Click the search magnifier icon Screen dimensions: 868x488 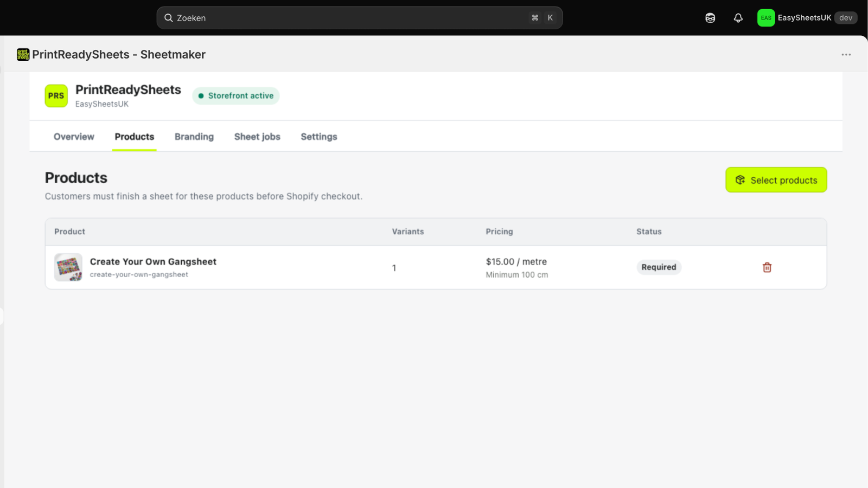pyautogui.click(x=169, y=18)
